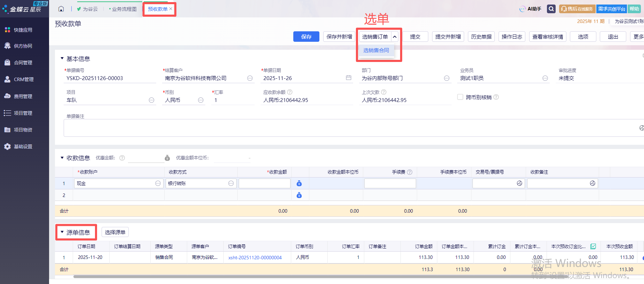Open 项目物资 in sidebar
Viewport: 644px width, 284px height.
(x=23, y=130)
